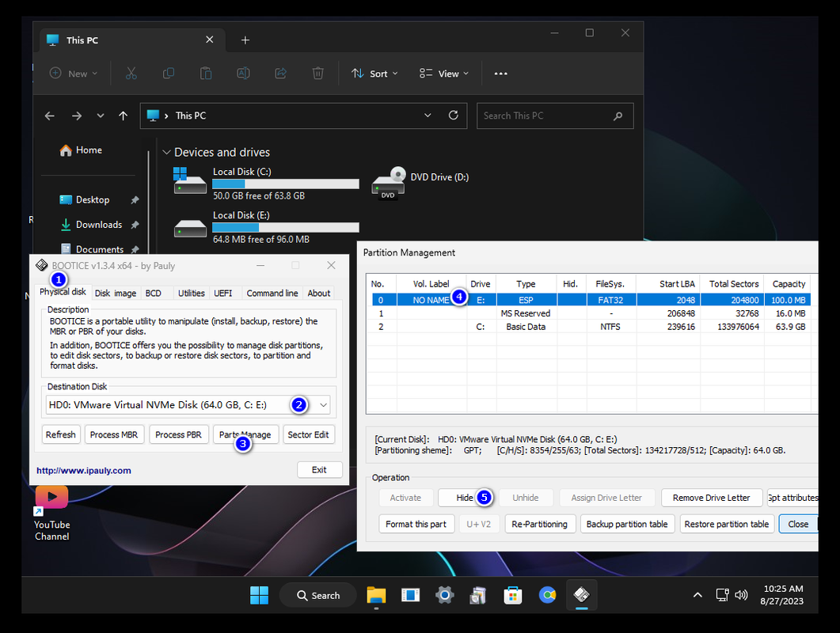Viewport: 840px width, 633px height.
Task: Click the Format this part button
Action: click(416, 525)
